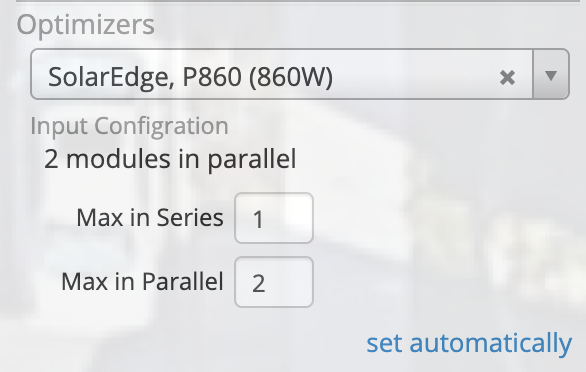Click the word parallel in the configuration summary
The height and width of the screenshot is (372, 586).
click(252, 159)
